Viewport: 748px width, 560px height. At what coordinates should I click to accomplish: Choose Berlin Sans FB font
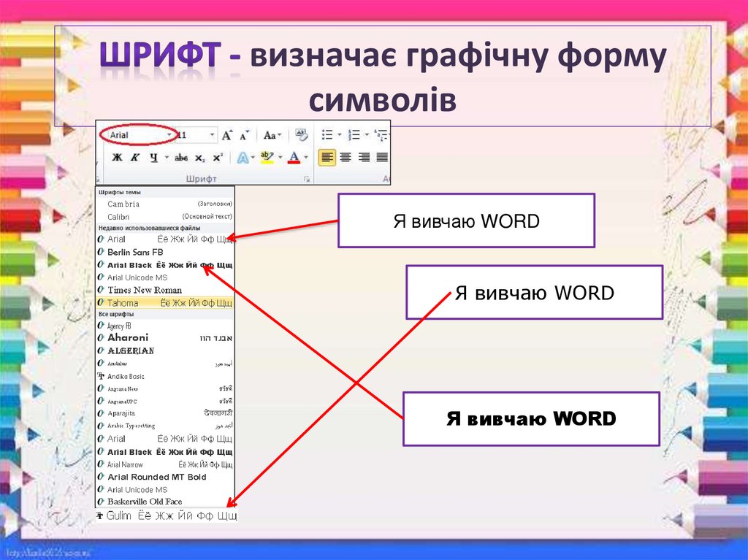pyautogui.click(x=165, y=252)
